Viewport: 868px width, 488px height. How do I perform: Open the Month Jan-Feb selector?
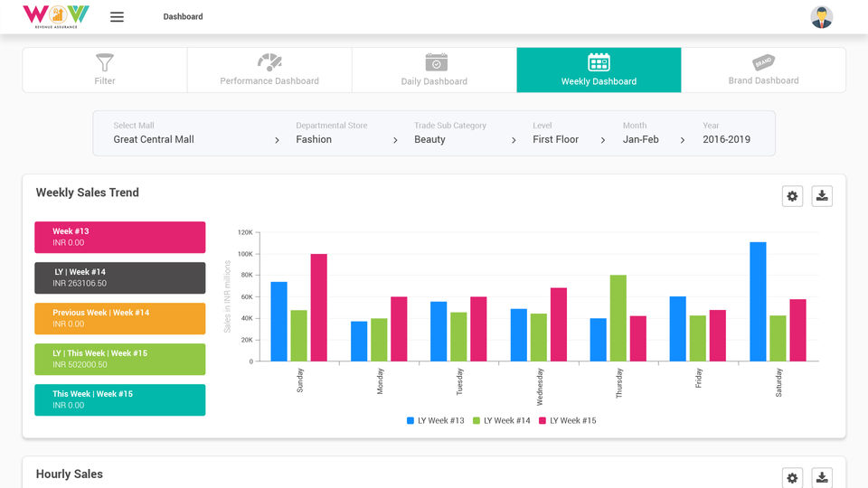(655, 134)
